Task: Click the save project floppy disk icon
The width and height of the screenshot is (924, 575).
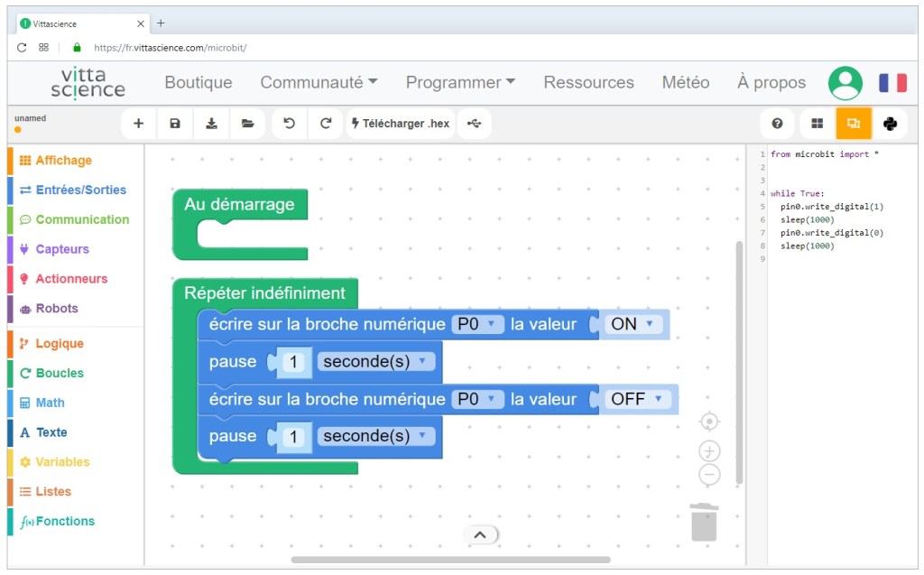Action: [175, 124]
